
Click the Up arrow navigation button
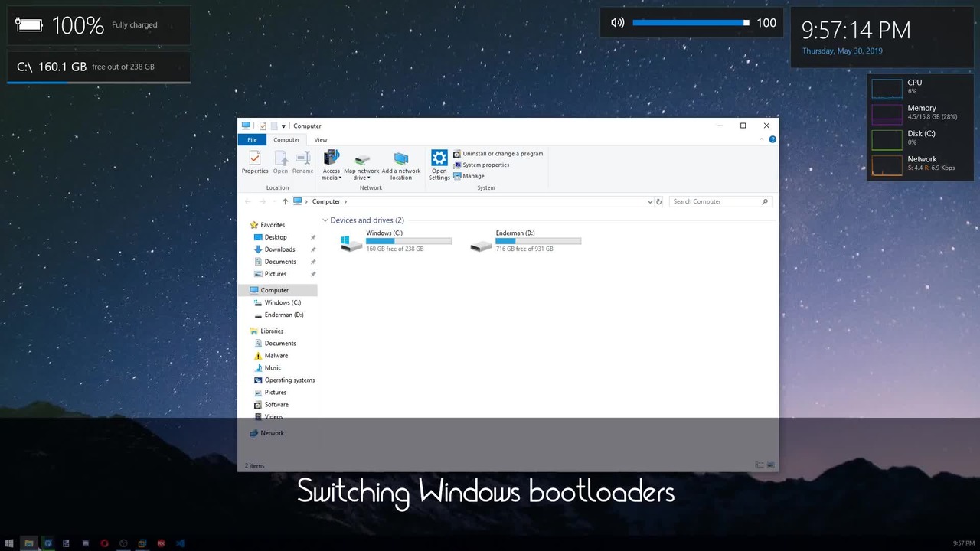285,201
